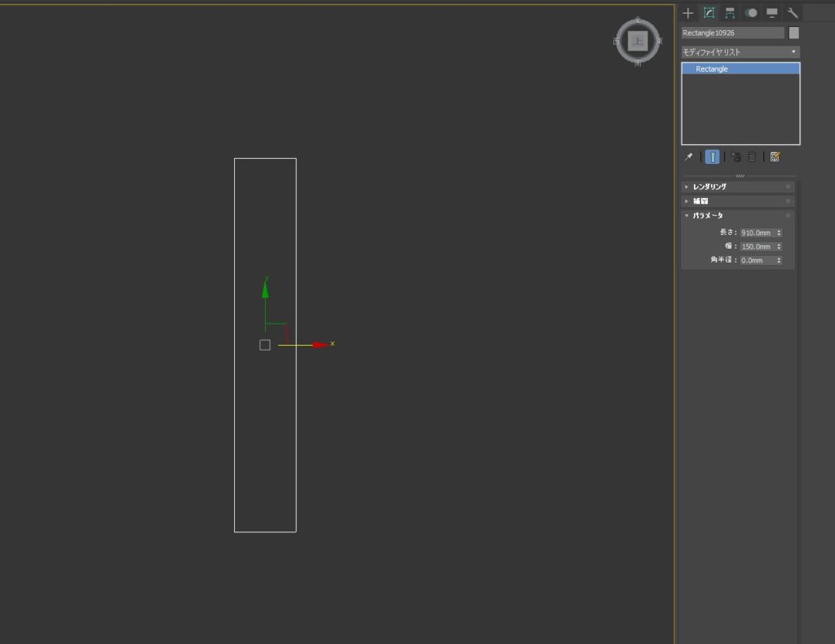This screenshot has height=644, width=835.
Task: Collapse the パラメータ rollout
Action: (x=707, y=215)
